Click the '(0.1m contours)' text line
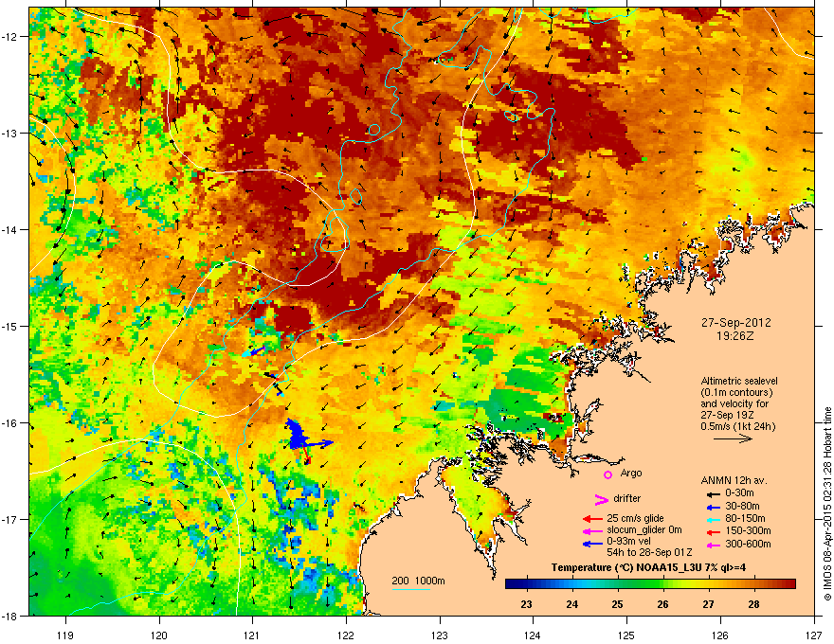Viewport: 834px width, 644px height. (x=736, y=393)
